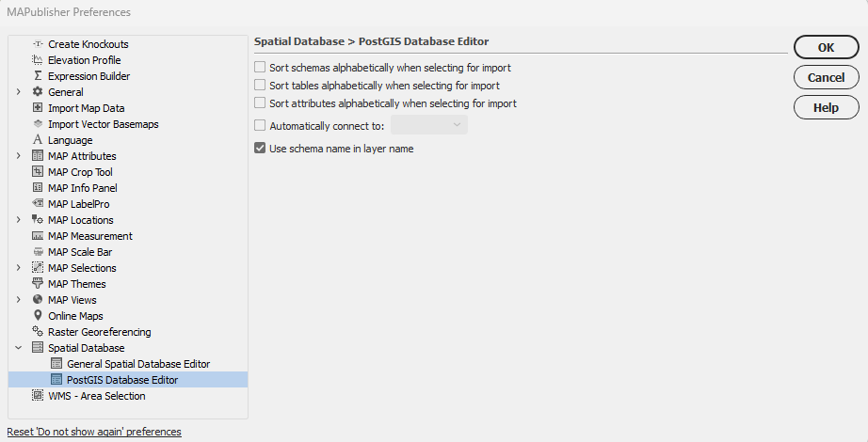Expand the General preferences node
Viewport: 868px width, 442px height.
point(18,92)
